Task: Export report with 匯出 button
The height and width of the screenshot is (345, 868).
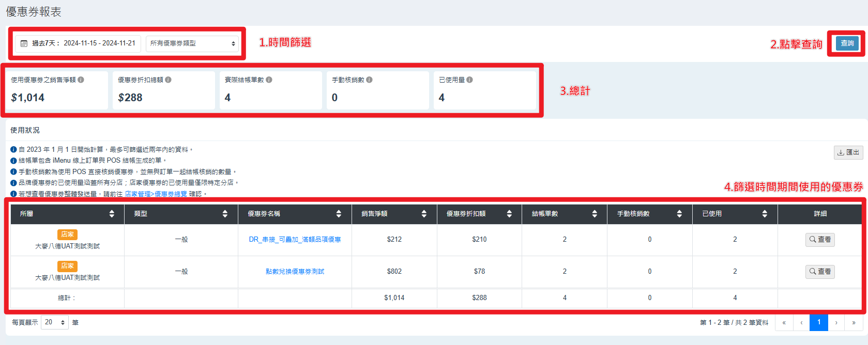Action: tap(848, 152)
